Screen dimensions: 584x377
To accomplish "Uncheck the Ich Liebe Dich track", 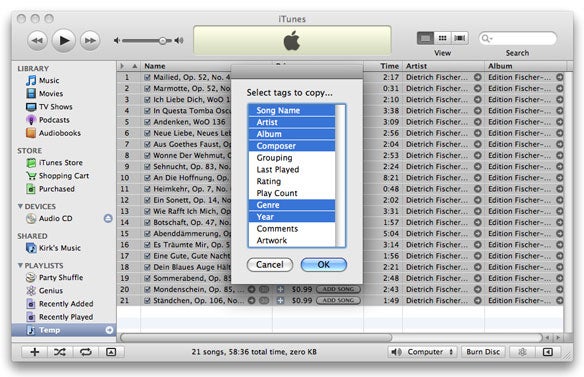I will [x=147, y=100].
